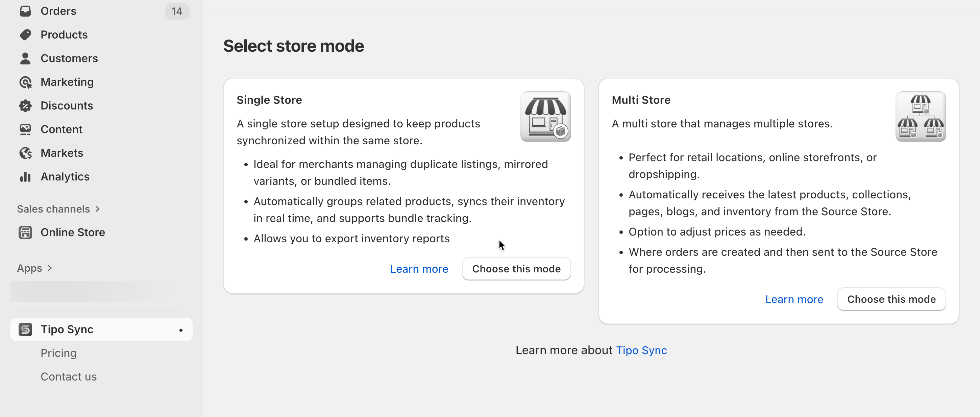980x417 pixels.
Task: Click the Customers person icon
Action: tap(25, 58)
